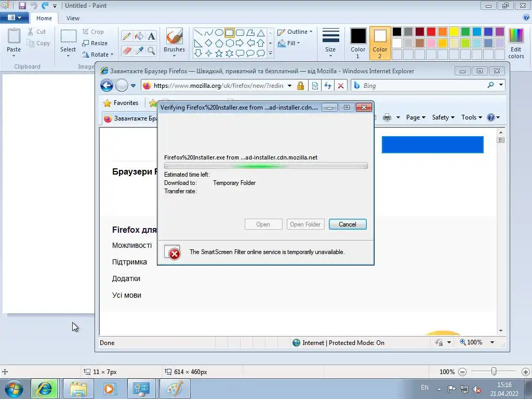This screenshot has width=532, height=399.
Task: Choose the Right arrow shape
Action: tap(240, 43)
